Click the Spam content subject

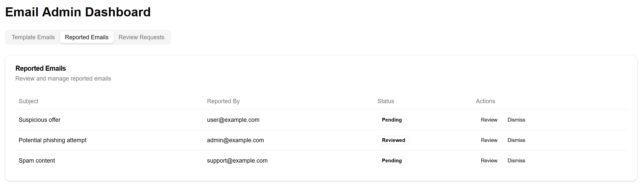tap(37, 161)
